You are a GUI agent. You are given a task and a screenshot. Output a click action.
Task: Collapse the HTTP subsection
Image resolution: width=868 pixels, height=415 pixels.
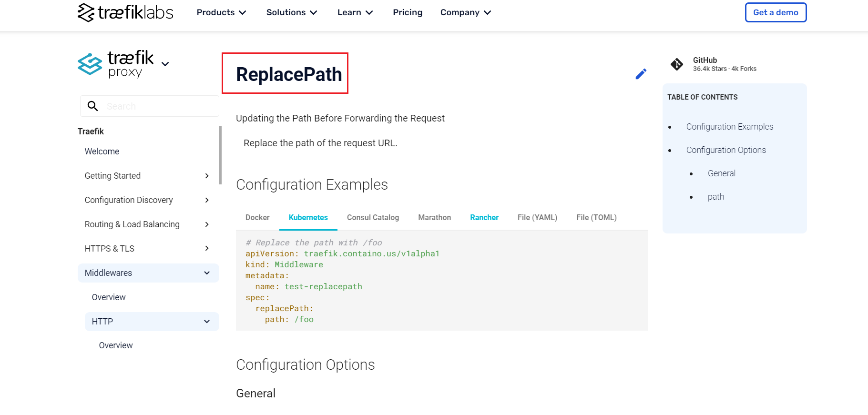[152, 322]
